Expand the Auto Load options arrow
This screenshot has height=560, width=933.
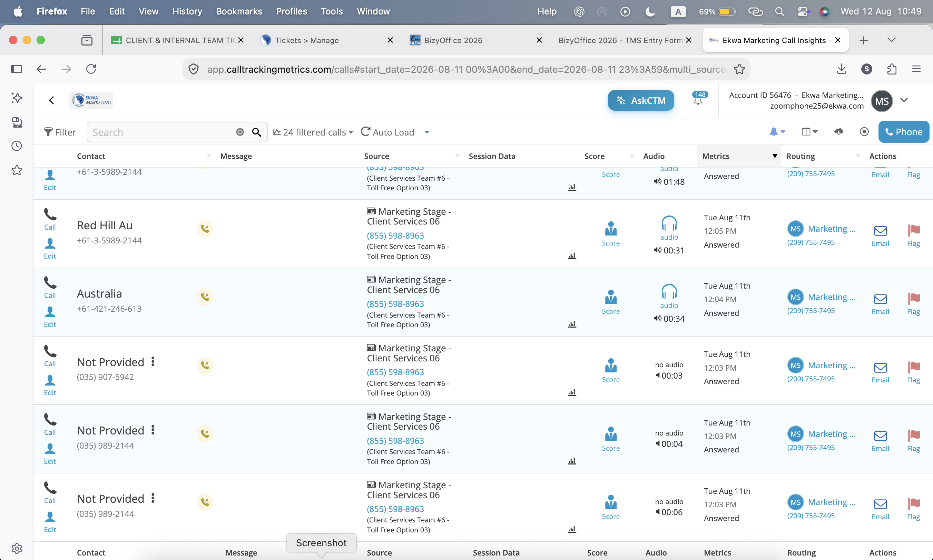[x=427, y=132]
